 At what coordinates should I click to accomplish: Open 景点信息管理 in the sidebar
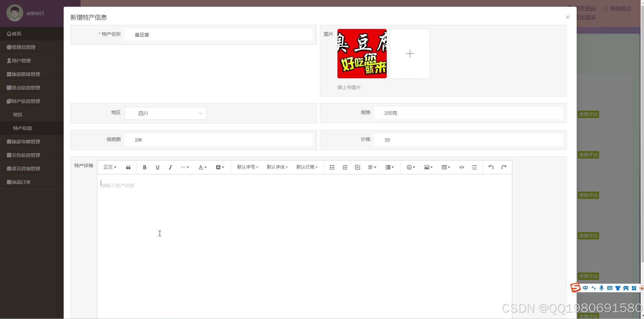[x=32, y=88]
